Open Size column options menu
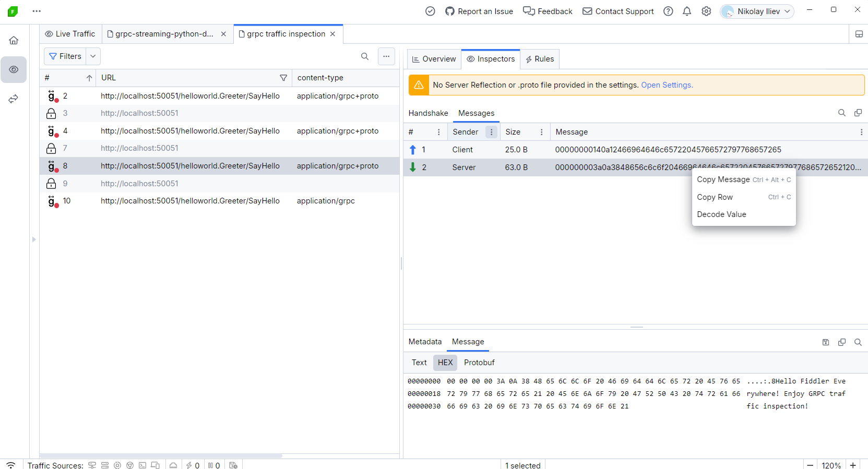 [x=542, y=132]
